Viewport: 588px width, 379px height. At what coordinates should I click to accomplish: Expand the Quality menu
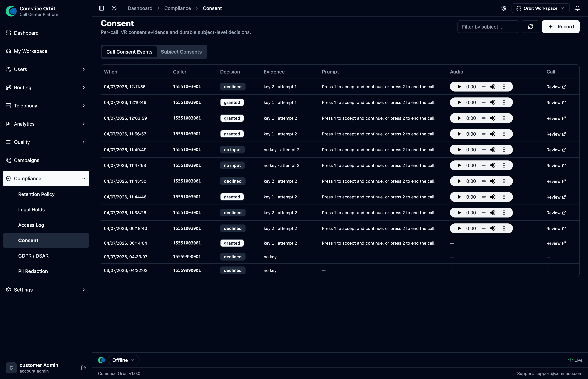[x=46, y=142]
